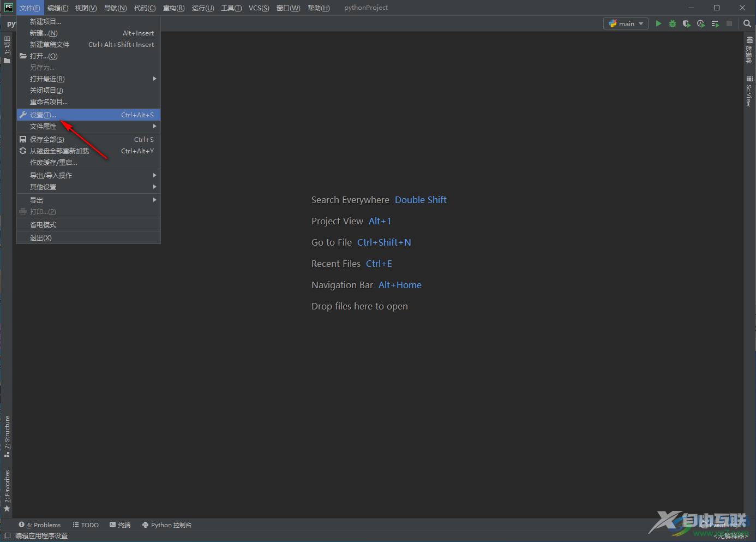Open the 帮助(H) menu
This screenshot has width=756, height=542.
click(319, 8)
